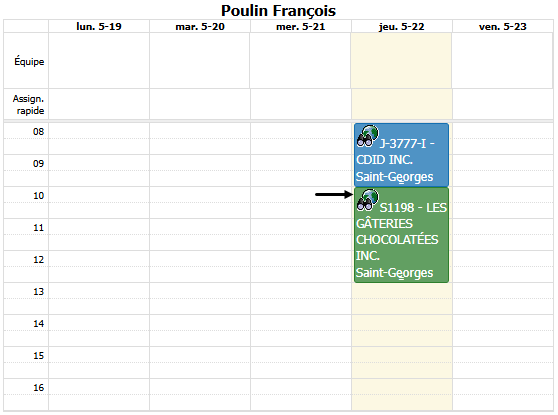
Task: Select the 08 hour slot on Monday
Action: pyautogui.click(x=99, y=138)
